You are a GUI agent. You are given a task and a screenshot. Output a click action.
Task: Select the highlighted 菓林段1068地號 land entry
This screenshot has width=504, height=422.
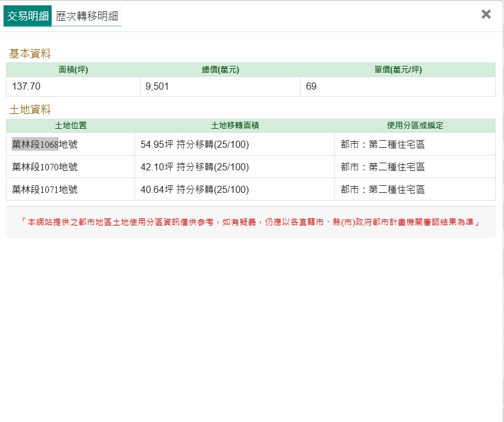point(44,144)
